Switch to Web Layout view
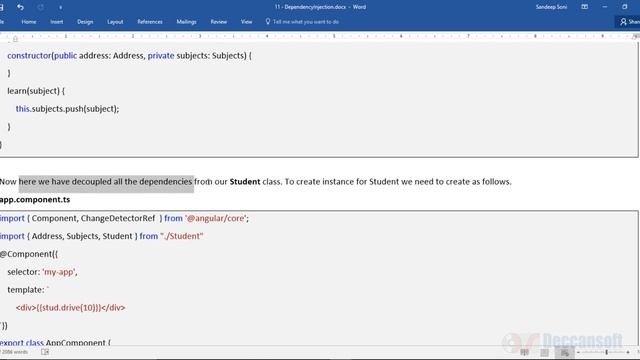 564,352
